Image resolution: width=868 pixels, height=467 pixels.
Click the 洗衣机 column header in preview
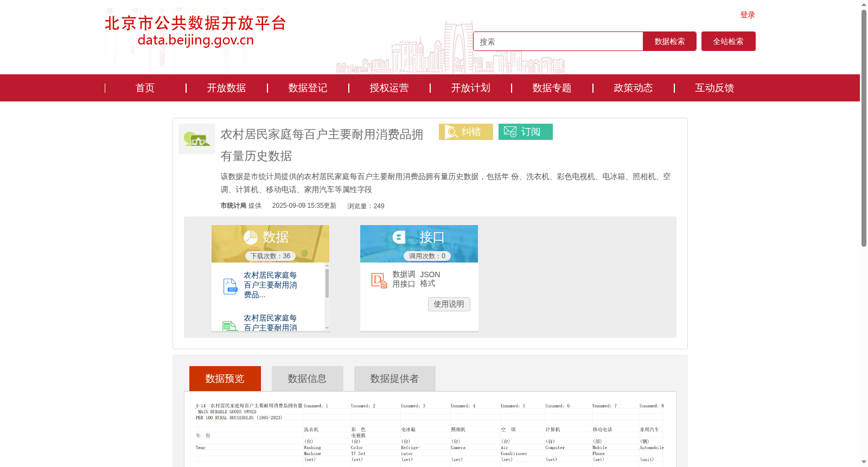tap(311, 430)
